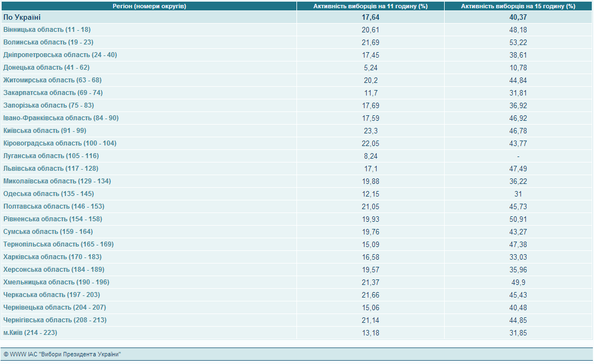Screen dimensions: 594x364
Task: Open the Житомирська область region link
Action: pyautogui.click(x=52, y=80)
